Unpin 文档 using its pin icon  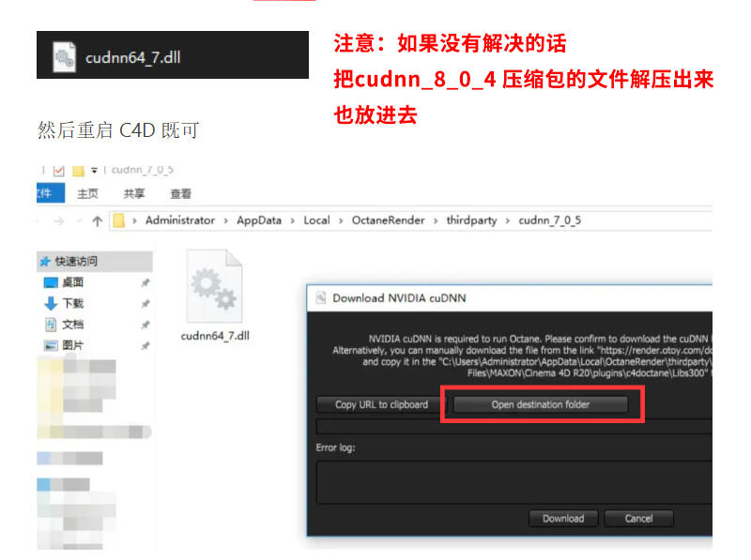(x=146, y=325)
